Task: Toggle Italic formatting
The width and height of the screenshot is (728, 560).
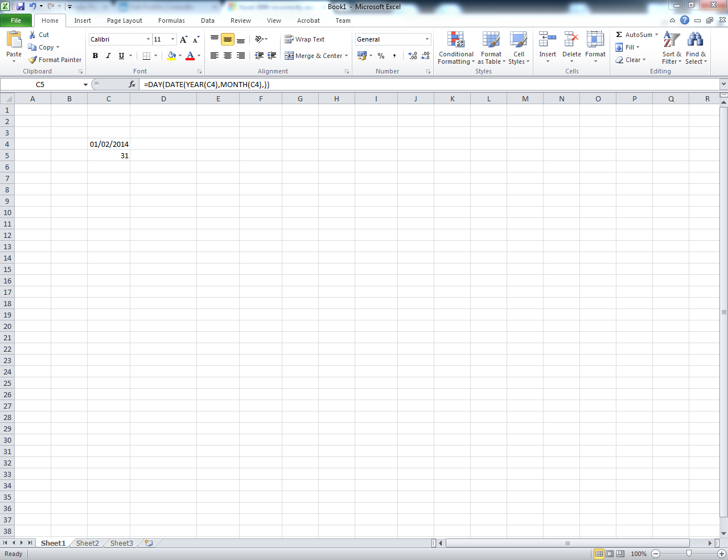Action: [108, 56]
